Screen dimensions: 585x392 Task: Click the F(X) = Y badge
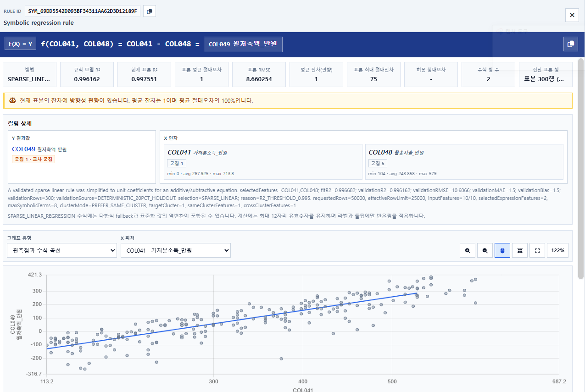coord(20,44)
